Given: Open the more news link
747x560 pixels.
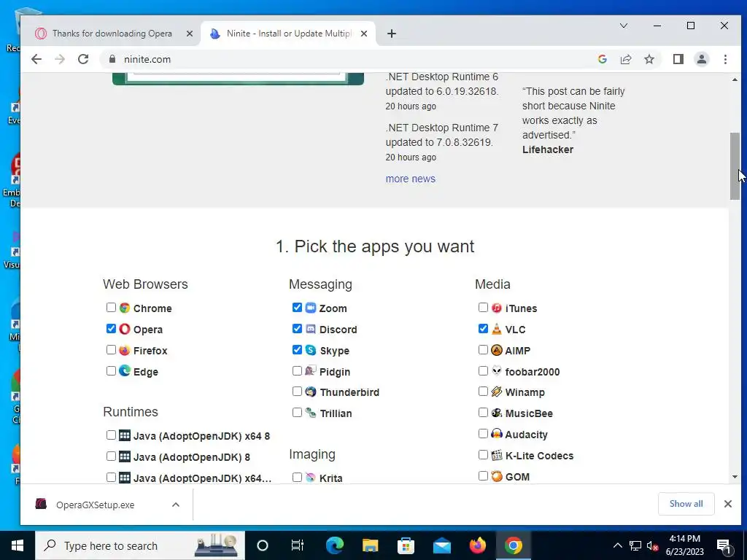Looking at the screenshot, I should (x=410, y=179).
